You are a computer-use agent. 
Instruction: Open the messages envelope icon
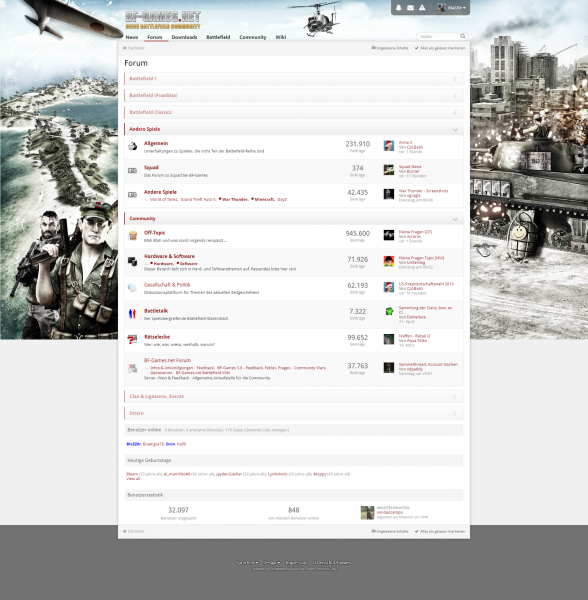tap(410, 8)
